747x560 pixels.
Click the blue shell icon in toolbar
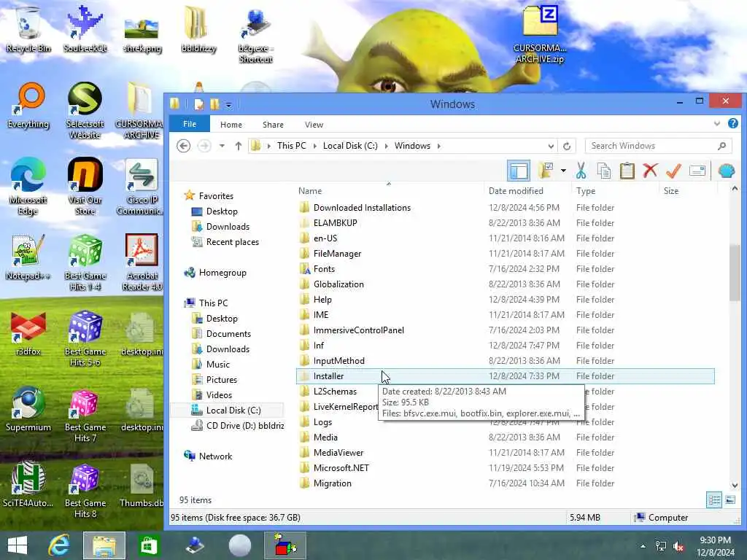(x=726, y=171)
